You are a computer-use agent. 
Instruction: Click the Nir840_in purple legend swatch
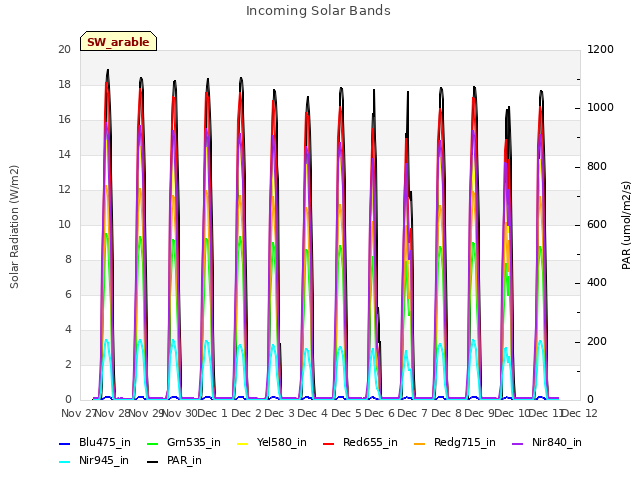click(x=518, y=444)
